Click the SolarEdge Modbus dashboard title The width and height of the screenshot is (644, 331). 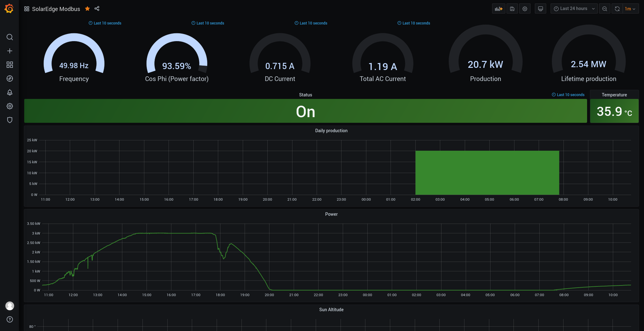click(56, 9)
